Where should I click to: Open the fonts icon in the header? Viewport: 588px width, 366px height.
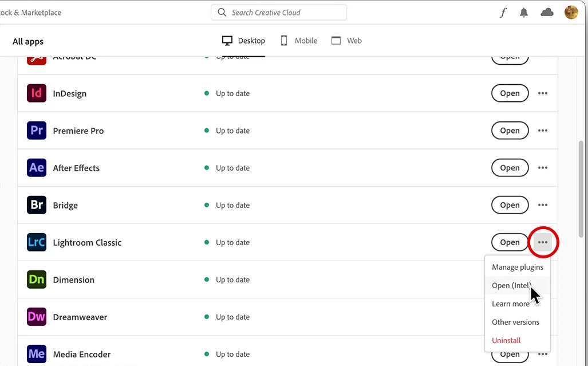click(x=503, y=13)
